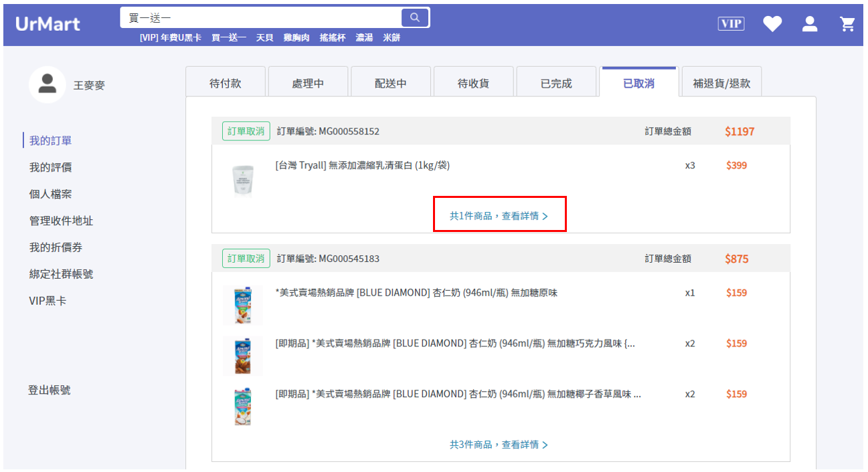
Task: Expand 共3件商品,查看詳情 for order MG000545183
Action: click(499, 445)
